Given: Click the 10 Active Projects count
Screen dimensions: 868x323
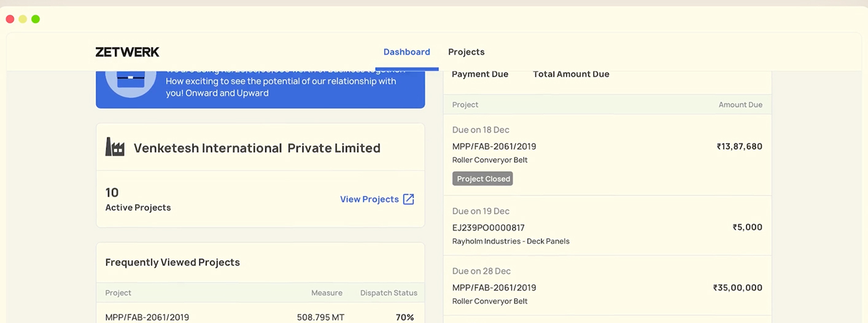Looking at the screenshot, I should click(112, 193).
